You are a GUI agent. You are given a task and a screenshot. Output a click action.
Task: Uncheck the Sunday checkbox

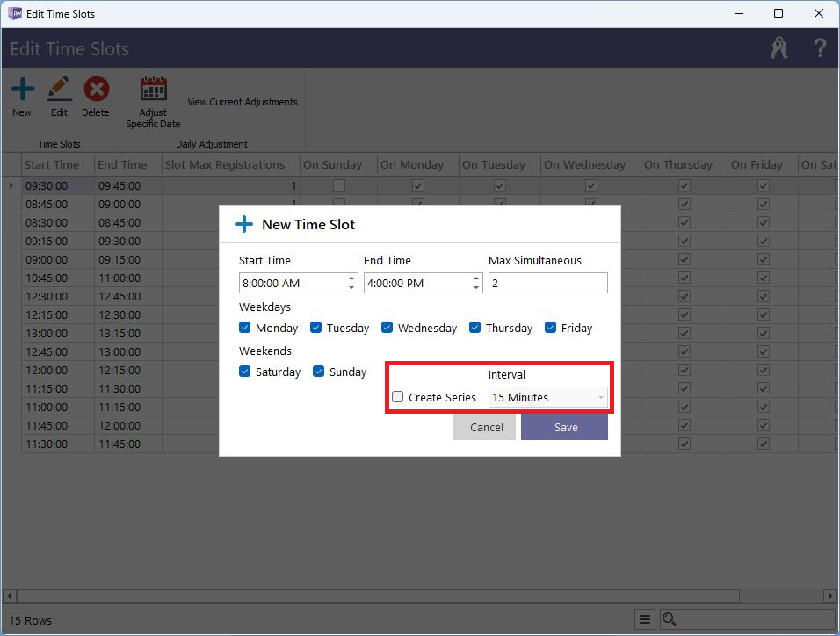coord(318,372)
